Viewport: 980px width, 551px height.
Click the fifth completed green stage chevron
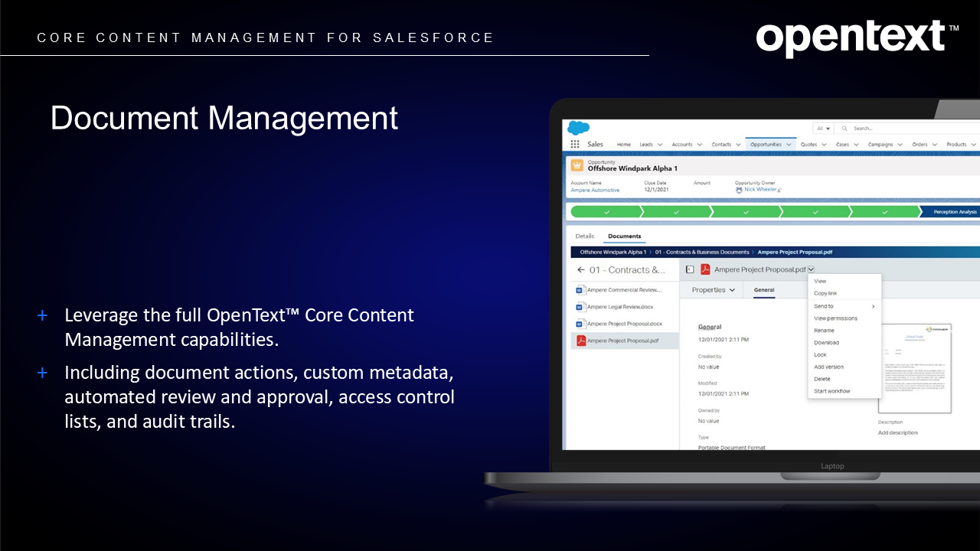[885, 212]
